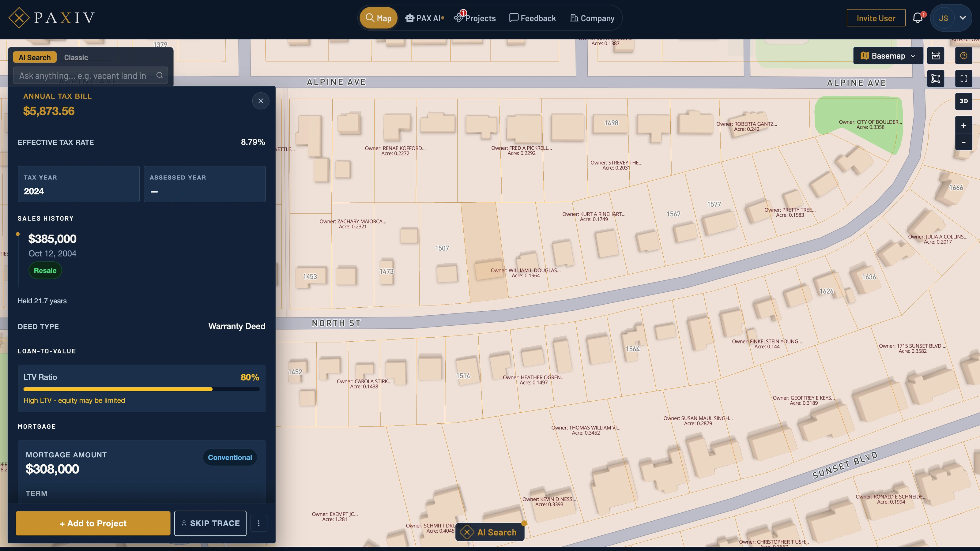Zoom out with the minus button
The width and height of the screenshot is (980, 551).
coord(964,142)
